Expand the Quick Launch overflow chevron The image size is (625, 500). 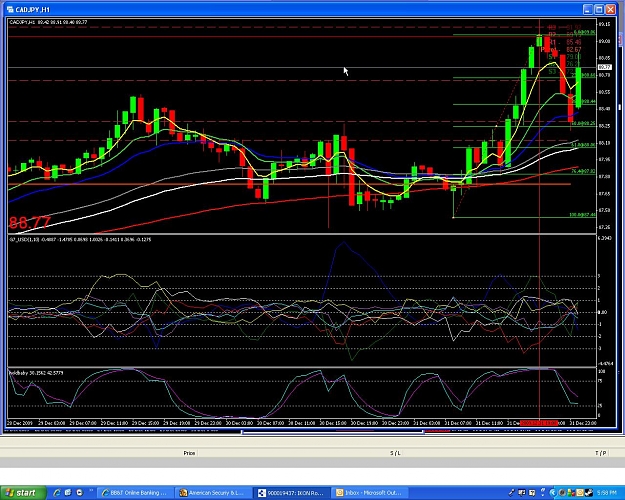pos(91,490)
